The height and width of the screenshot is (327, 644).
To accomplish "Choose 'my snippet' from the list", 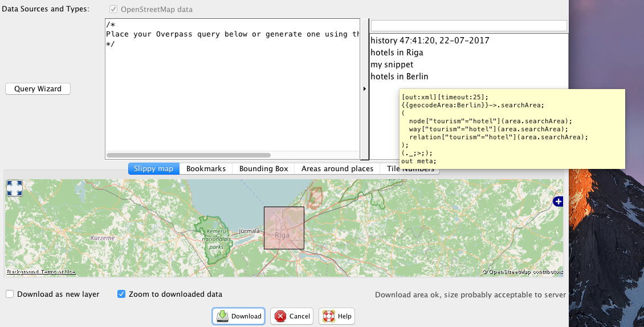I will [x=392, y=64].
